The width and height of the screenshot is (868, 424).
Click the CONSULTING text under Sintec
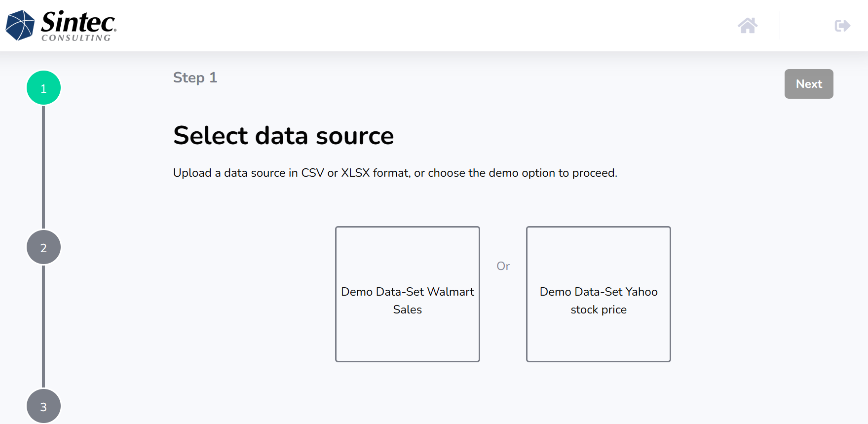tap(76, 38)
